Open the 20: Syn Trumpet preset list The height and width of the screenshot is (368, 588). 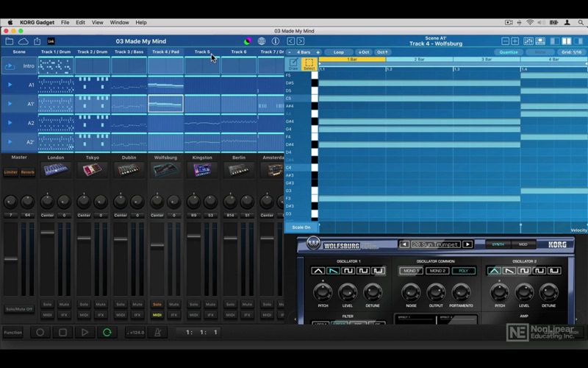click(436, 244)
